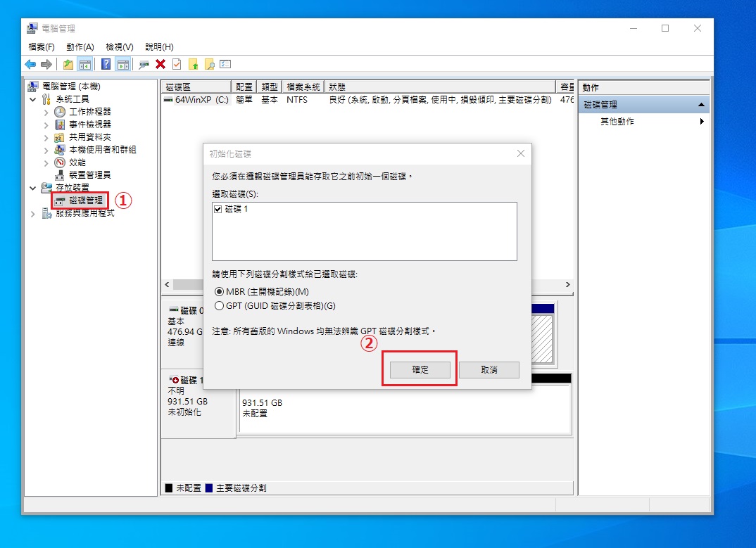Click the horizontal scrollbar under volume list
Viewport: 756px width, 548px height.
tap(366, 285)
